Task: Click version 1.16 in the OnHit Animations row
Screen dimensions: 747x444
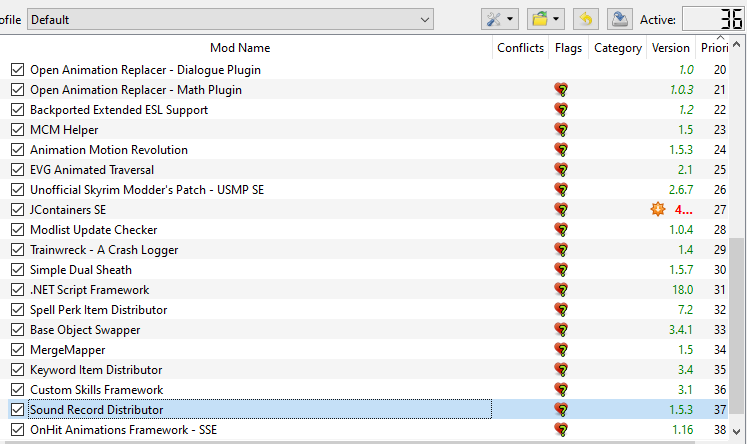Action: click(x=683, y=430)
